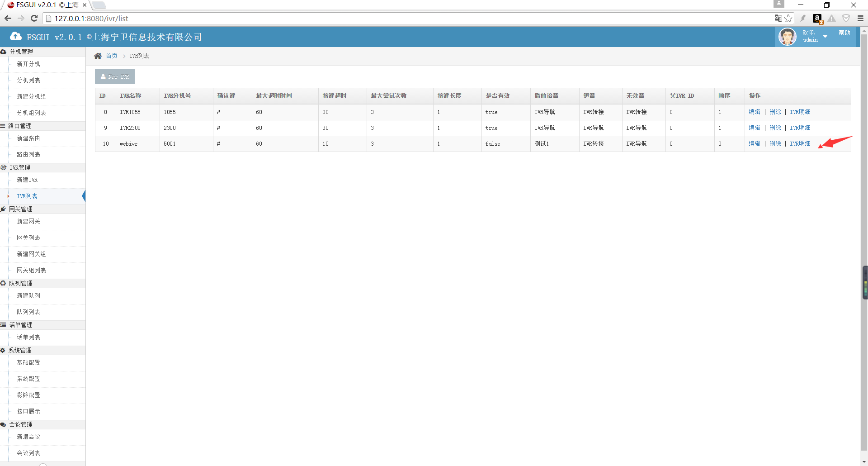Open IVR明细 for IVR2300 row

[x=800, y=128]
